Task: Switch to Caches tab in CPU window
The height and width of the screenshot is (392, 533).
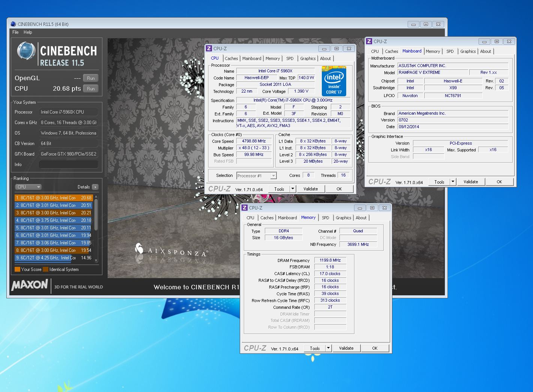Action: pos(231,58)
